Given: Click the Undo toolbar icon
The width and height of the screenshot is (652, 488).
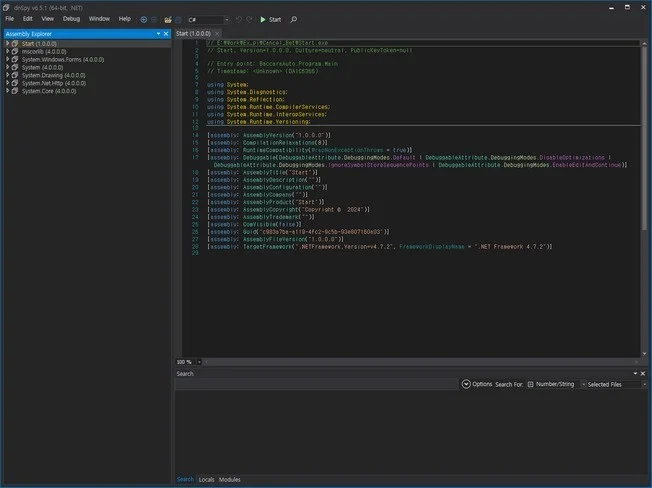Looking at the screenshot, I should point(239,20).
